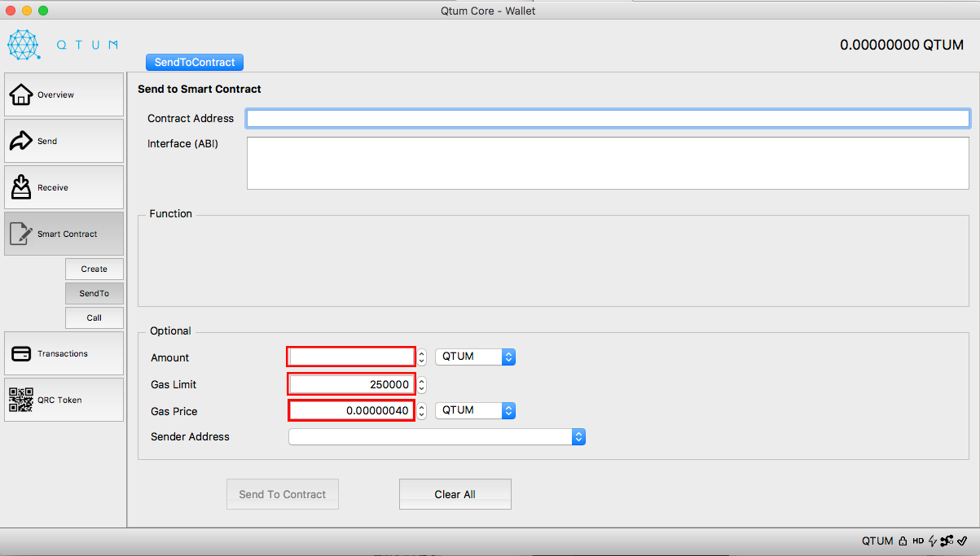Open the Sender Address dropdown
Viewport: 980px width, 556px height.
click(x=437, y=437)
